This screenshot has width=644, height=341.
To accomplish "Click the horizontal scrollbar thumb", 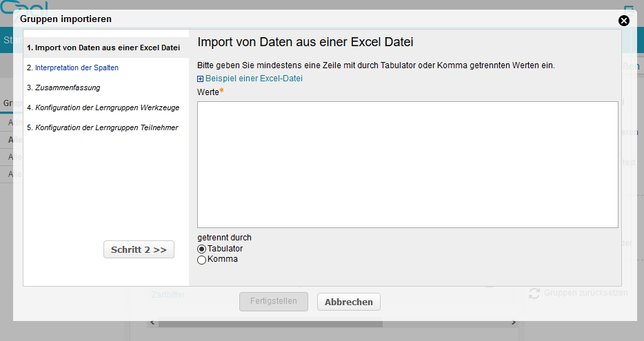I will (269, 323).
